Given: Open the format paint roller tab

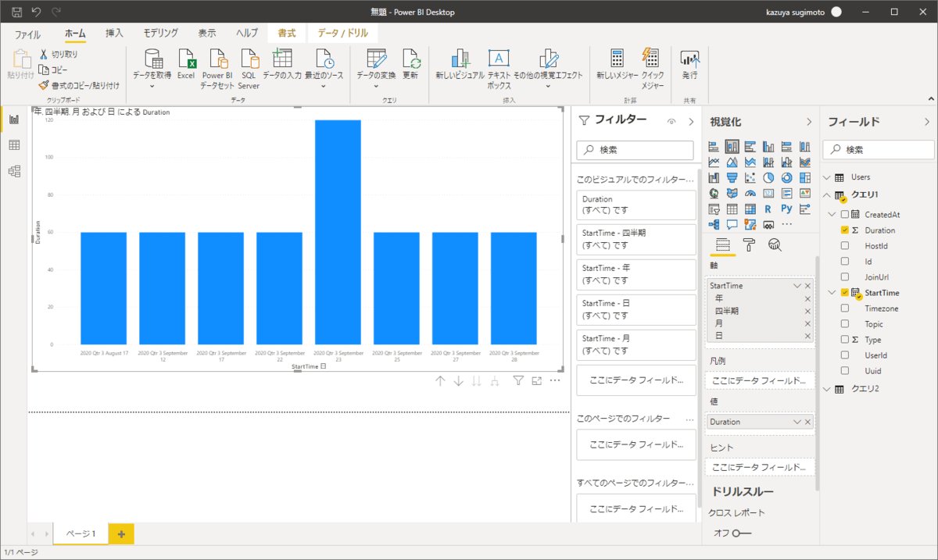Looking at the screenshot, I should pos(749,245).
